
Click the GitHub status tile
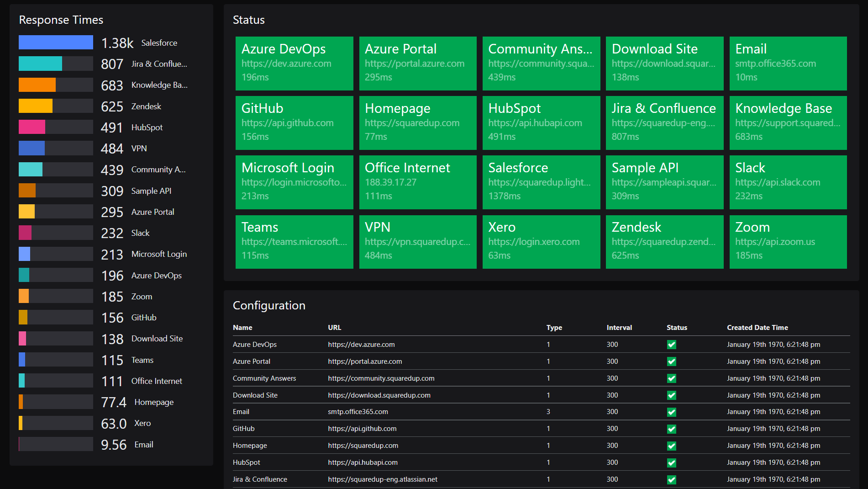click(x=294, y=123)
